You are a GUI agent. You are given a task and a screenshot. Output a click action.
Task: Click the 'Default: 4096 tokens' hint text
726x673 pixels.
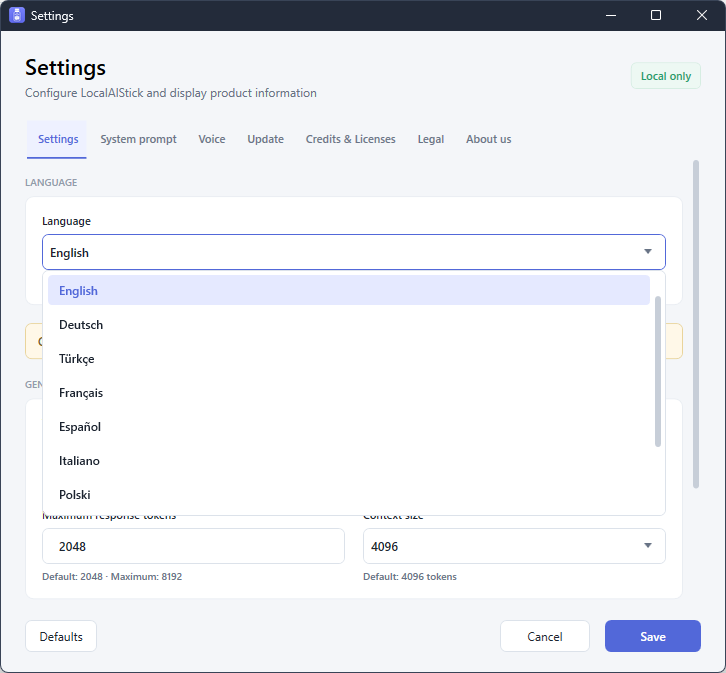point(410,577)
